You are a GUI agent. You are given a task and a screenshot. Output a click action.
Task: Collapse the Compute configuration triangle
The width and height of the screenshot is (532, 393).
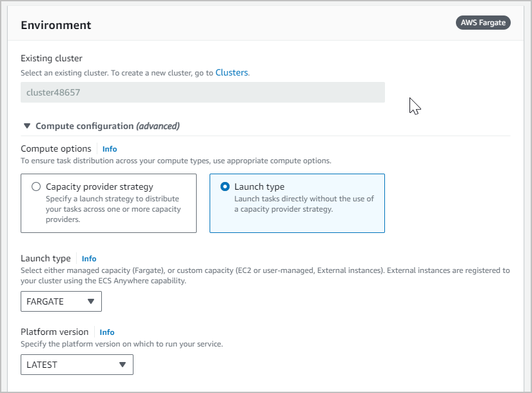pos(27,126)
